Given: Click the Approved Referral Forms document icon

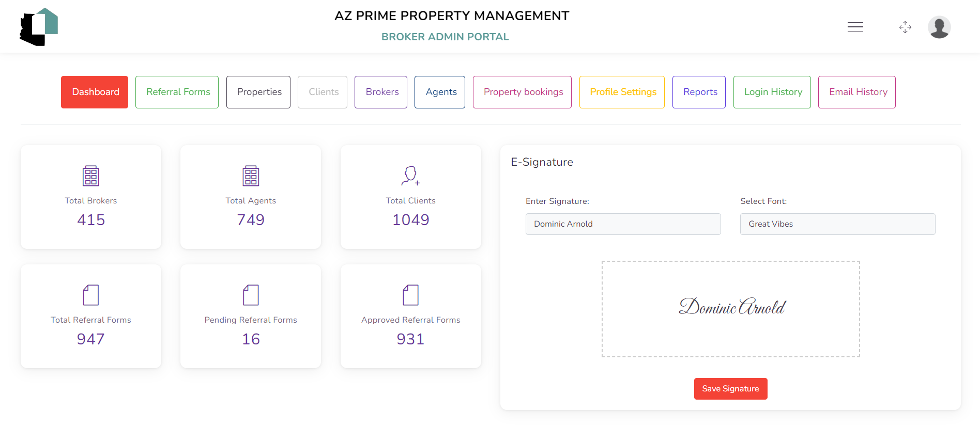Looking at the screenshot, I should 410,295.
